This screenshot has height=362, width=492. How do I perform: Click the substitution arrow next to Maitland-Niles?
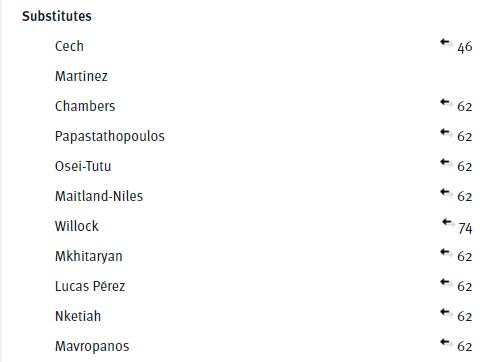pos(445,192)
